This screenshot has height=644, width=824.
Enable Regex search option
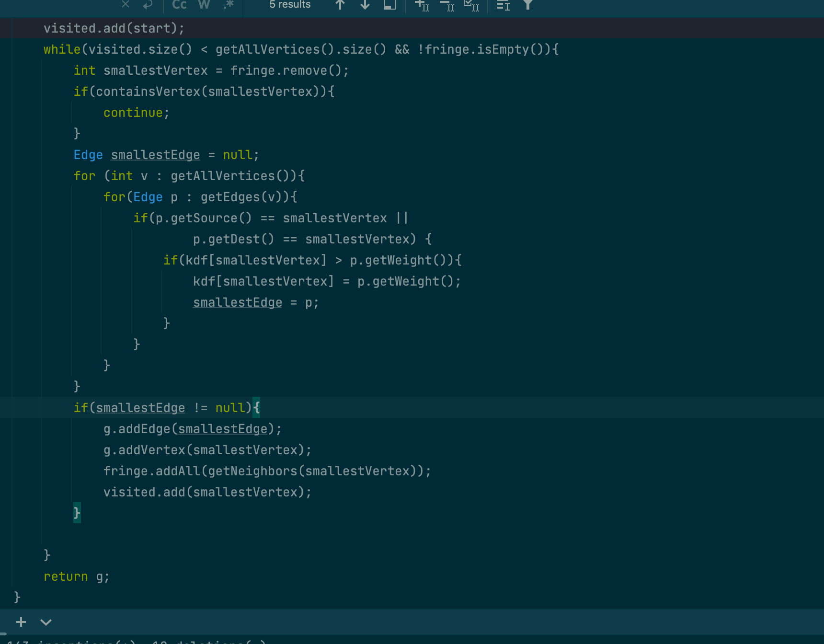(x=229, y=5)
